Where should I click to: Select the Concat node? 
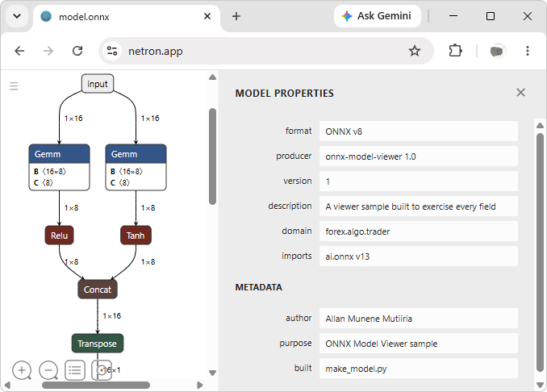point(98,290)
